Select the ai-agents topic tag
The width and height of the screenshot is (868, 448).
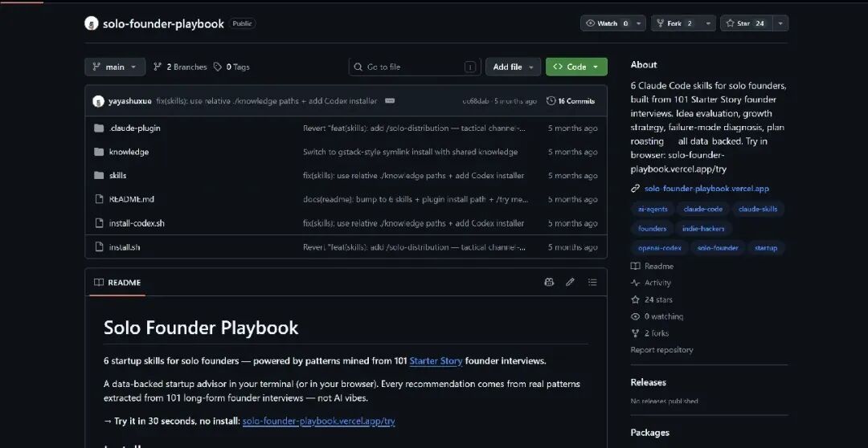(653, 209)
